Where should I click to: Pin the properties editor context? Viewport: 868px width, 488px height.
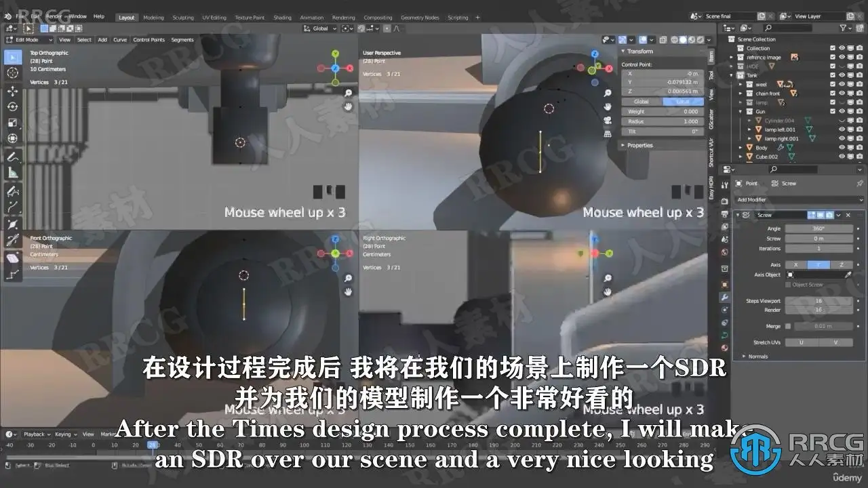pos(860,183)
